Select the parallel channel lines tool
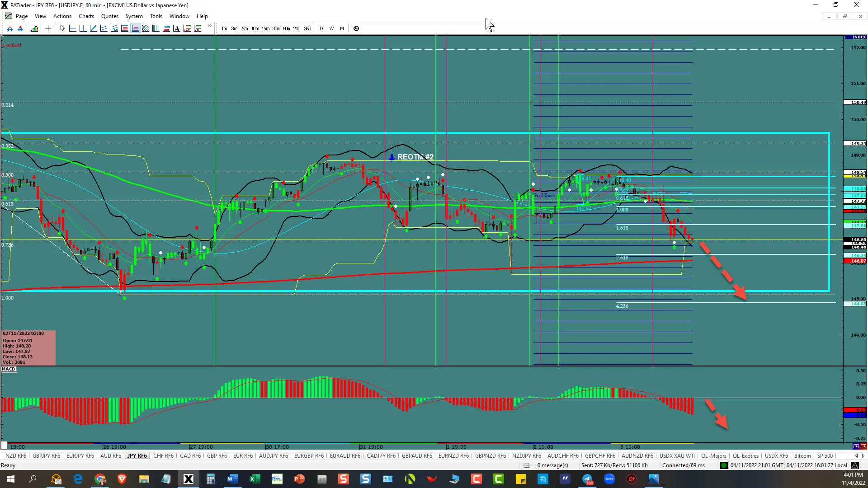This screenshot has height=488, width=868. coord(104,28)
